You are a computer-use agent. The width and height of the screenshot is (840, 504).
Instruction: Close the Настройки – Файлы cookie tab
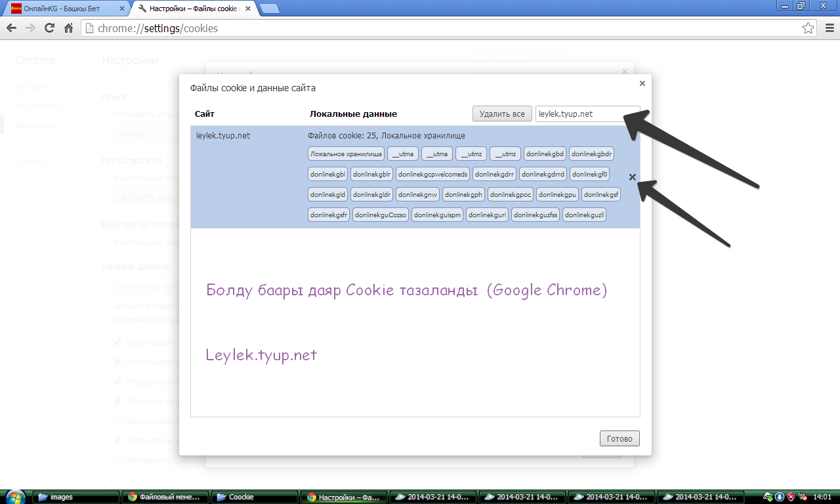(x=248, y=9)
